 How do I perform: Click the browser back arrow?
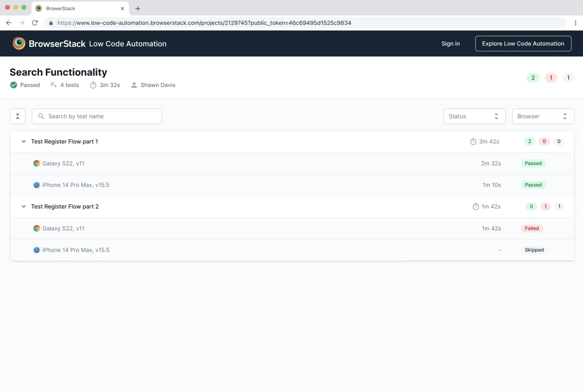(9, 23)
